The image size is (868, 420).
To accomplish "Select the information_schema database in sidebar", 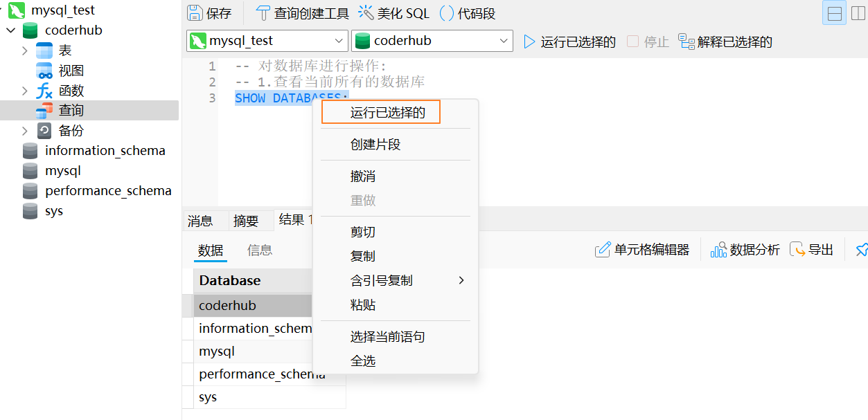I will pos(105,150).
